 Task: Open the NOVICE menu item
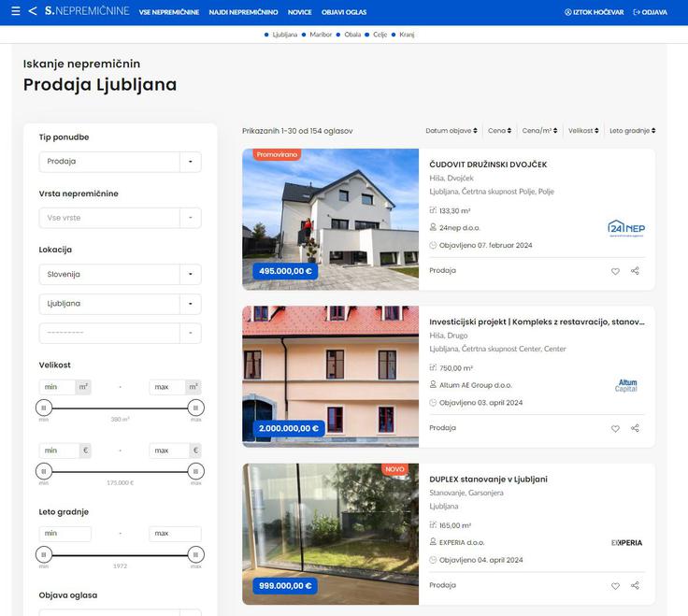point(300,12)
